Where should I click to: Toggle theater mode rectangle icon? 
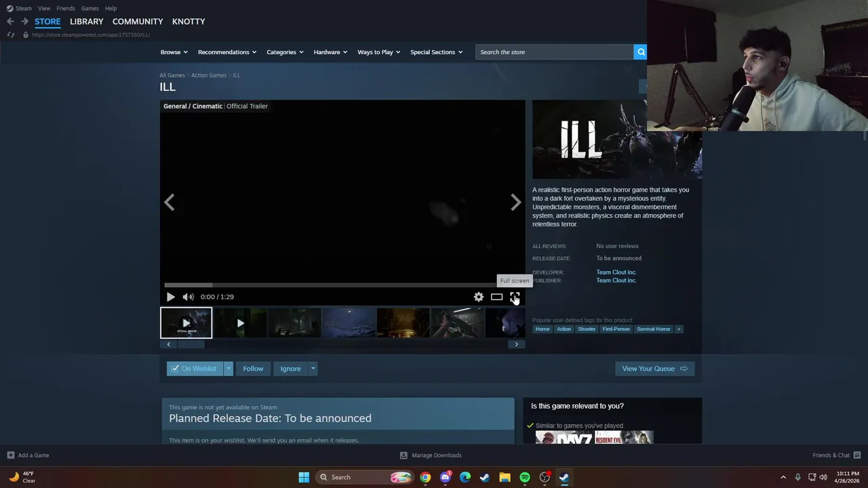click(x=496, y=297)
